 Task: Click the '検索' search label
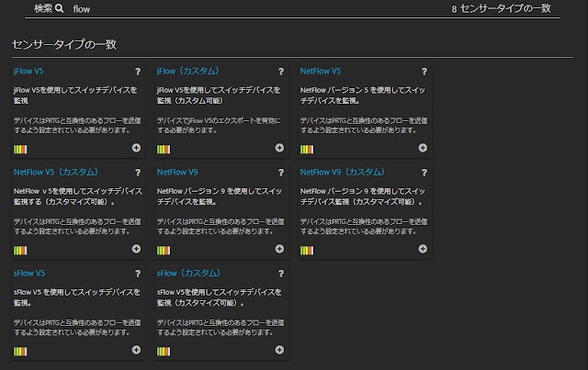[43, 8]
